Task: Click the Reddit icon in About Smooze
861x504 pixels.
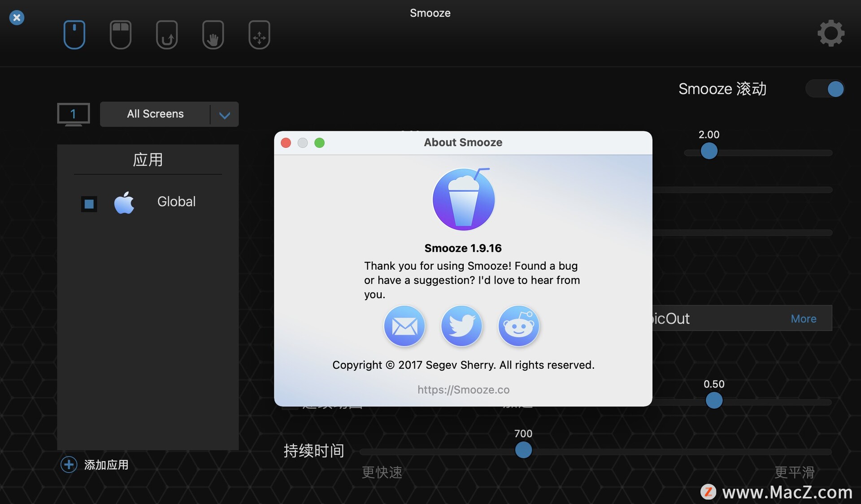Action: coord(518,326)
